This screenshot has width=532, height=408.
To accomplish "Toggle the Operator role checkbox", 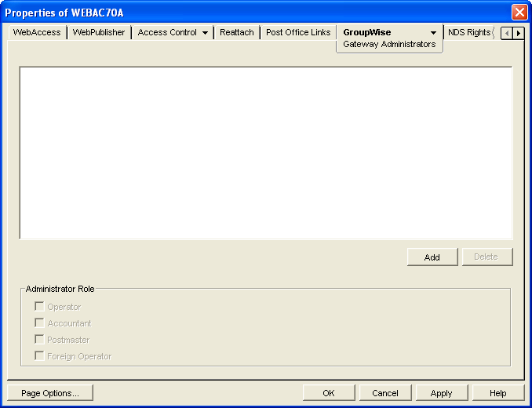I will pos(39,307).
